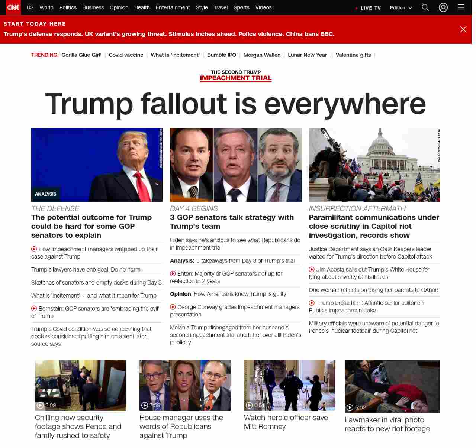Image resolution: width=476 pixels, height=448 pixels.
Task: Expand the Edition dropdown
Action: click(401, 8)
